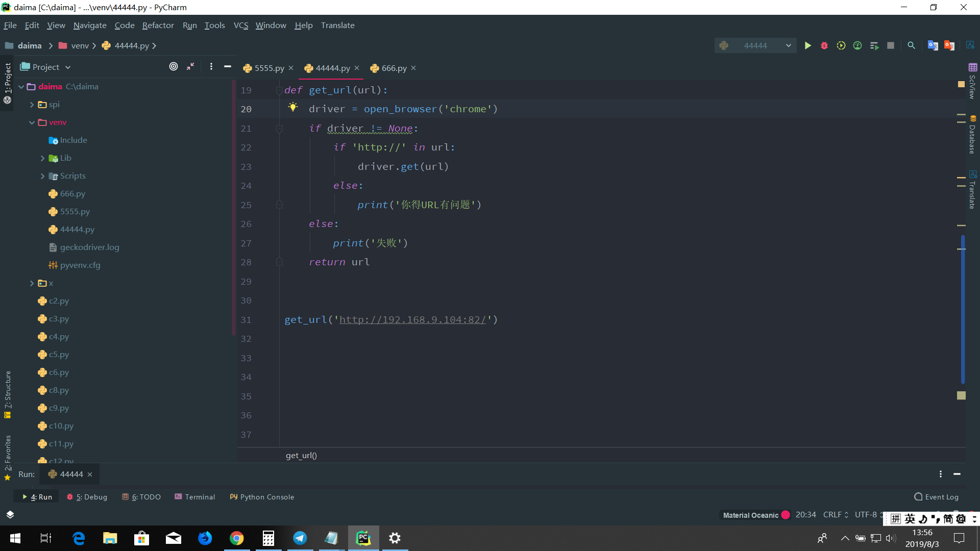The height and width of the screenshot is (551, 980).
Task: Toggle the Structure tool window
Action: click(7, 394)
